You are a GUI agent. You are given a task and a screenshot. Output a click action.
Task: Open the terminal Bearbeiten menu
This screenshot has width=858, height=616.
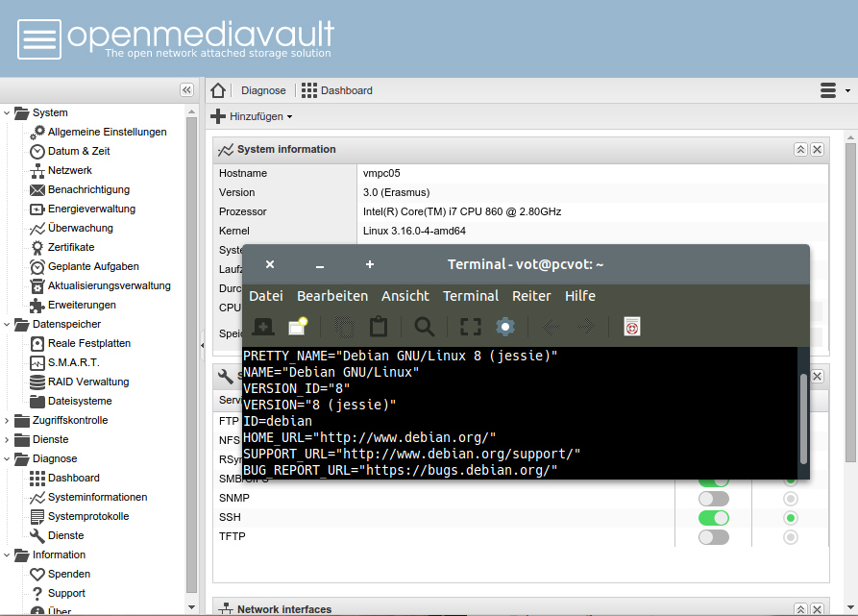(x=332, y=296)
